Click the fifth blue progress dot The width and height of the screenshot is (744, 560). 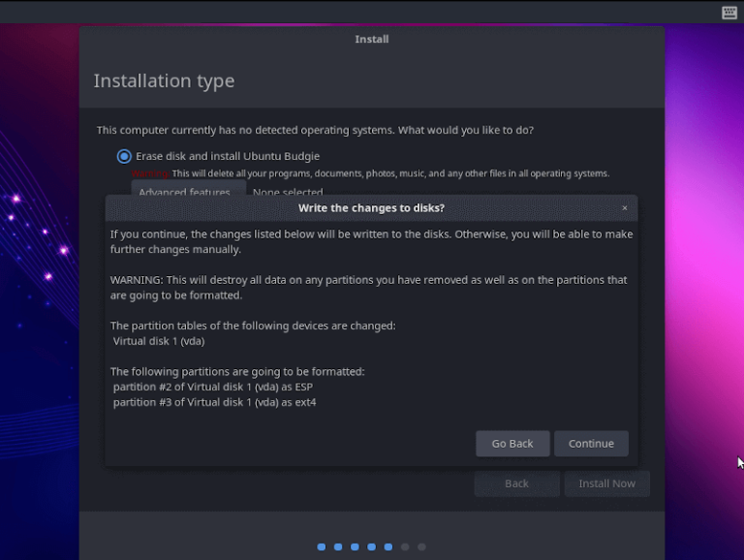click(x=388, y=547)
